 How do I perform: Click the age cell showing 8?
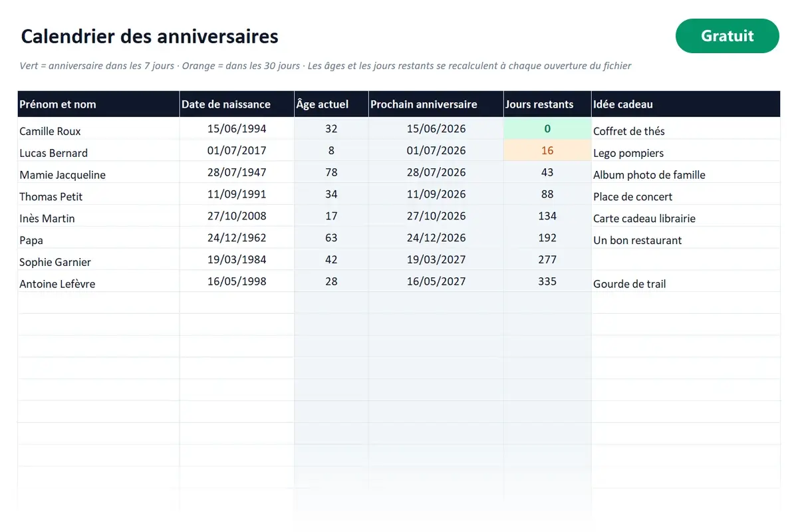tap(331, 151)
